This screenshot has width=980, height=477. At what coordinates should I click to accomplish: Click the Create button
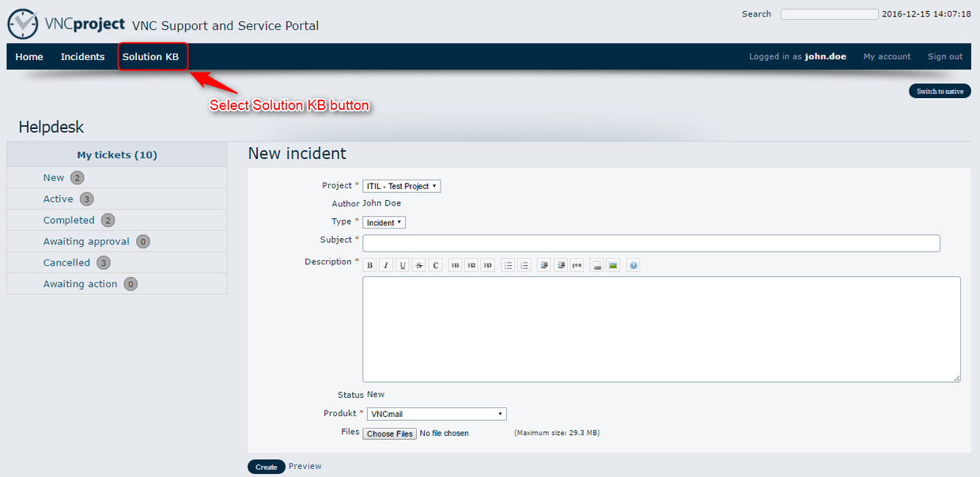(266, 467)
